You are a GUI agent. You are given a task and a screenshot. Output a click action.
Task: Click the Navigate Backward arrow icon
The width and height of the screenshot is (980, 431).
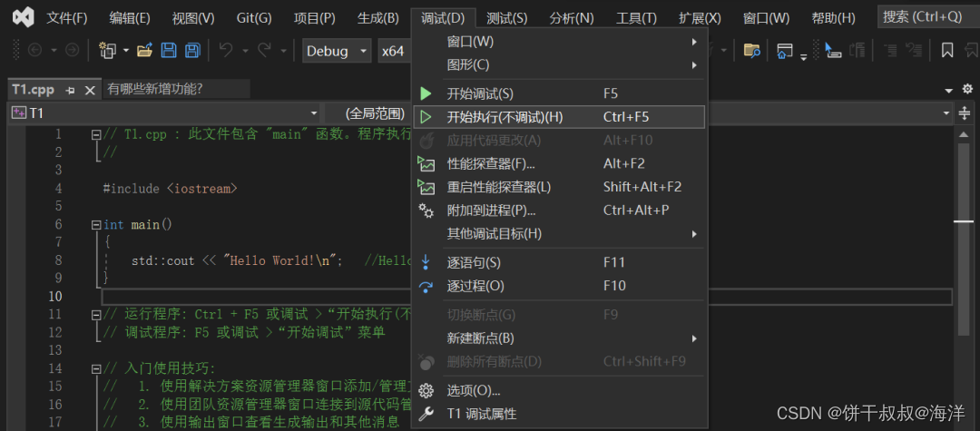(x=34, y=50)
